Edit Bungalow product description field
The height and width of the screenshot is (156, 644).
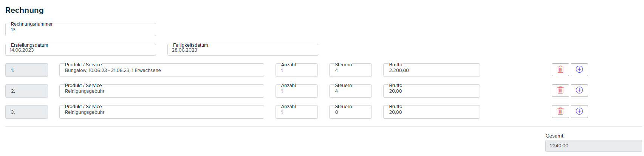point(162,70)
